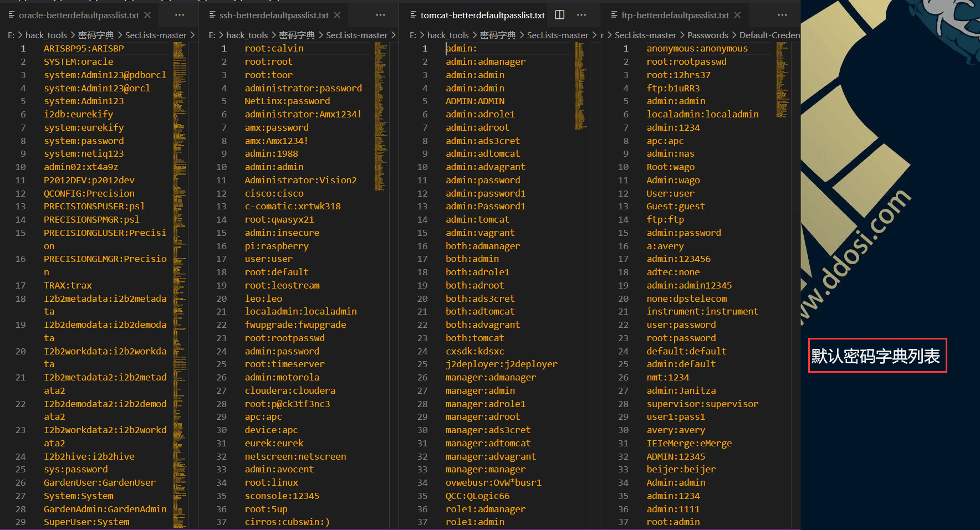Close the ssh-betterdefaultpasslist.txt tab
This screenshot has width=980, height=530.
pos(337,15)
